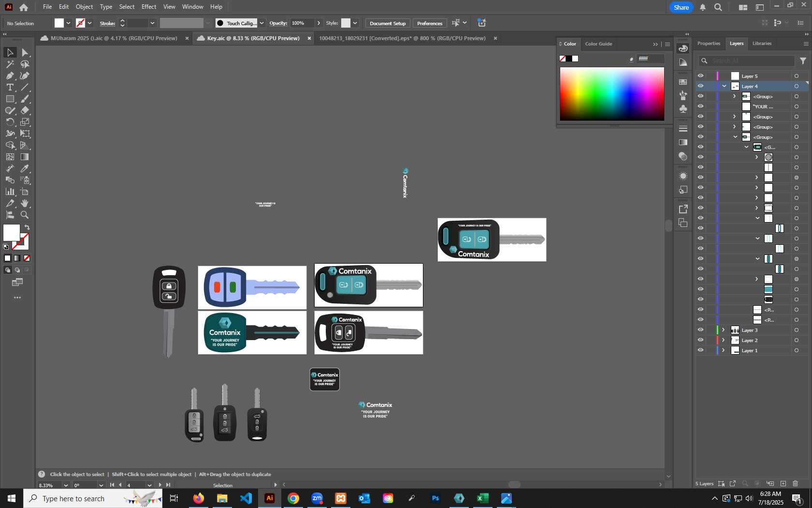The width and height of the screenshot is (812, 508).
Task: Switch to the Color Guide tab
Action: click(x=598, y=44)
